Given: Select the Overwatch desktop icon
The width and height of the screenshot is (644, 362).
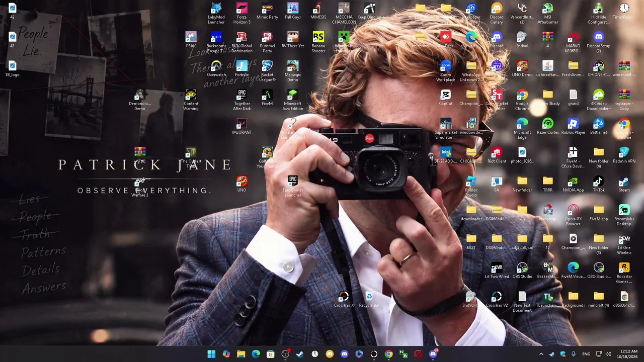Looking at the screenshot, I should (x=216, y=69).
